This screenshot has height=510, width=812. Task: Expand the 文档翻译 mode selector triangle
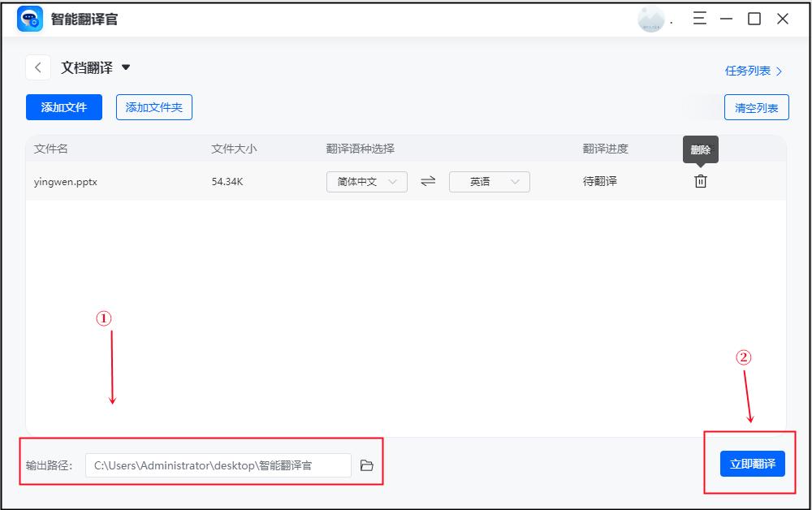tap(125, 68)
